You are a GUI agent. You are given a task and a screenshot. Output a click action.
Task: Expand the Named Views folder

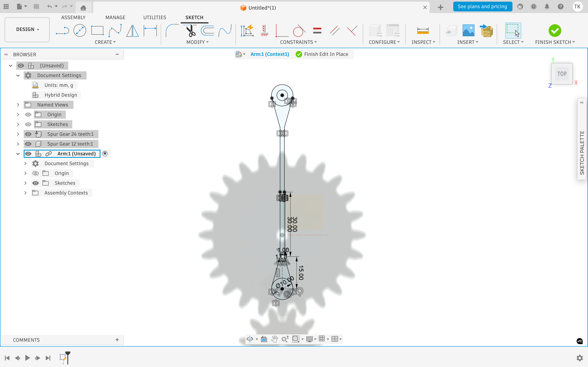tap(18, 105)
